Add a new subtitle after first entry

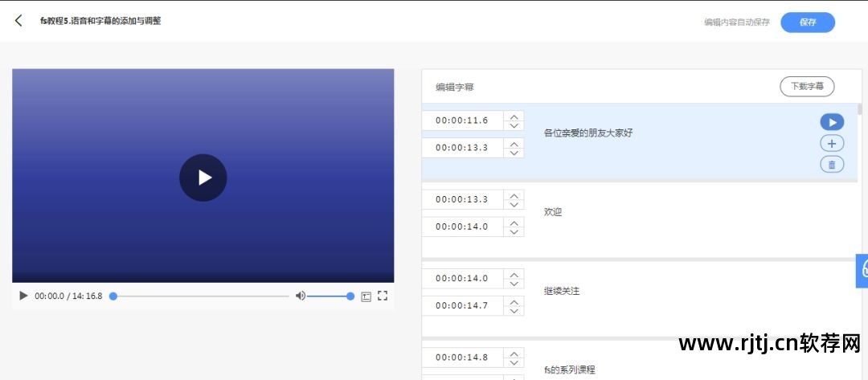(832, 144)
